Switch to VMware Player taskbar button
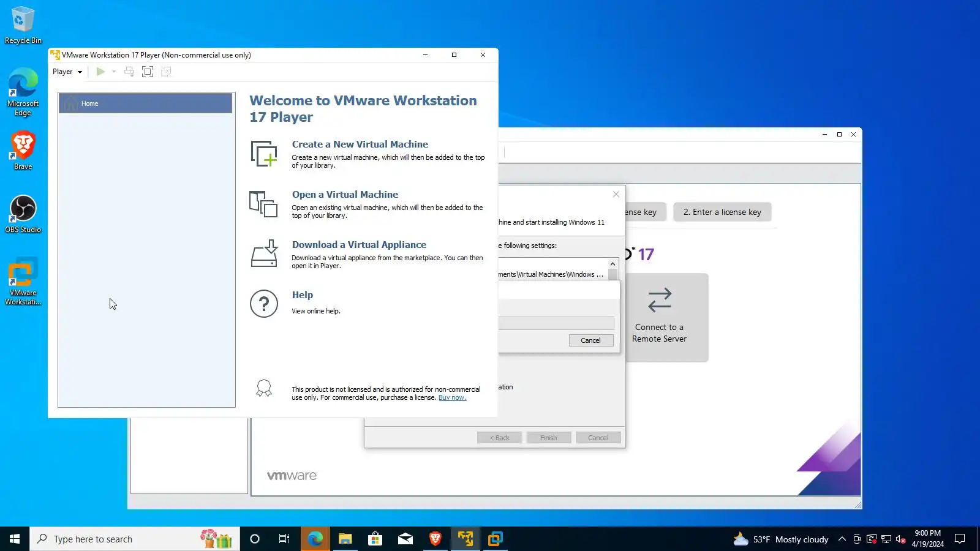Screen dimensions: 980x551 point(466,539)
